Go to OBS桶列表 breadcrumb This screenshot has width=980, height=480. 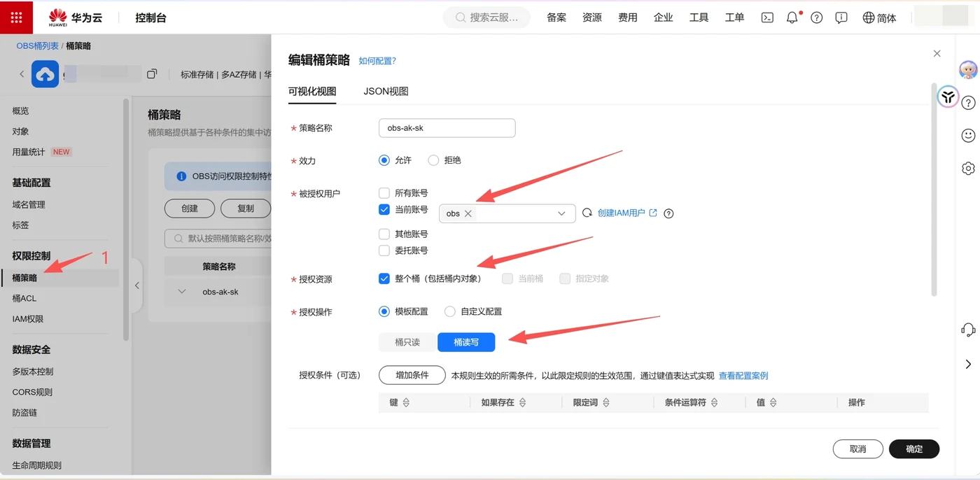[38, 45]
